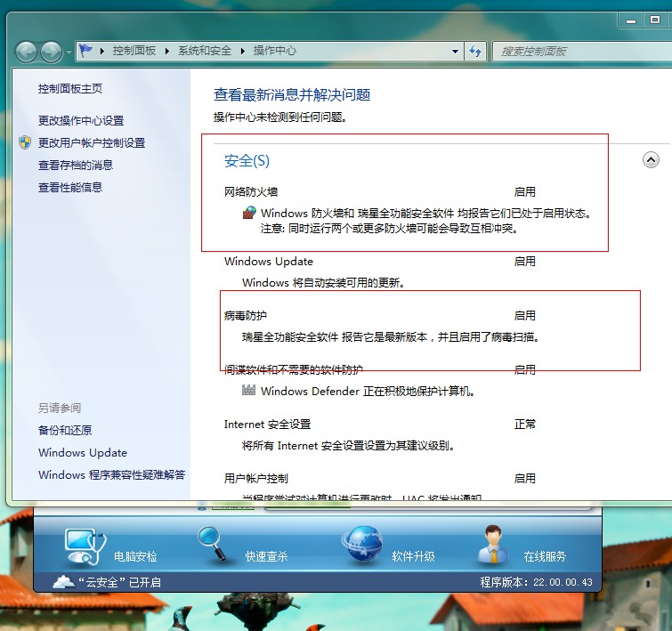Open Windows Update link in sidebar

click(x=83, y=453)
